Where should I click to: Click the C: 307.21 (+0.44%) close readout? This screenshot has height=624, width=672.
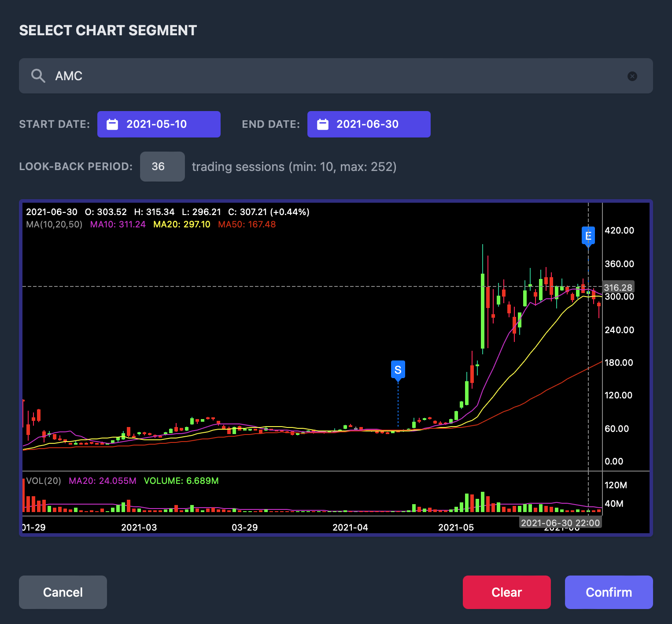[x=269, y=212]
